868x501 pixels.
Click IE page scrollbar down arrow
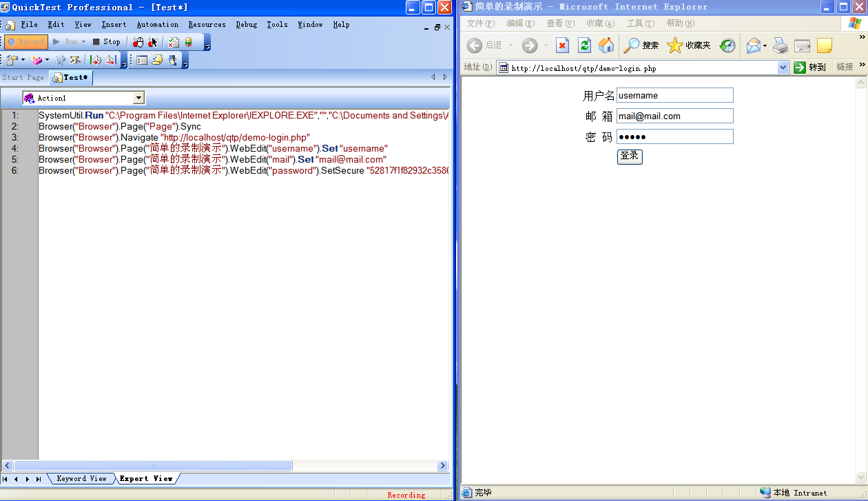tap(860, 478)
